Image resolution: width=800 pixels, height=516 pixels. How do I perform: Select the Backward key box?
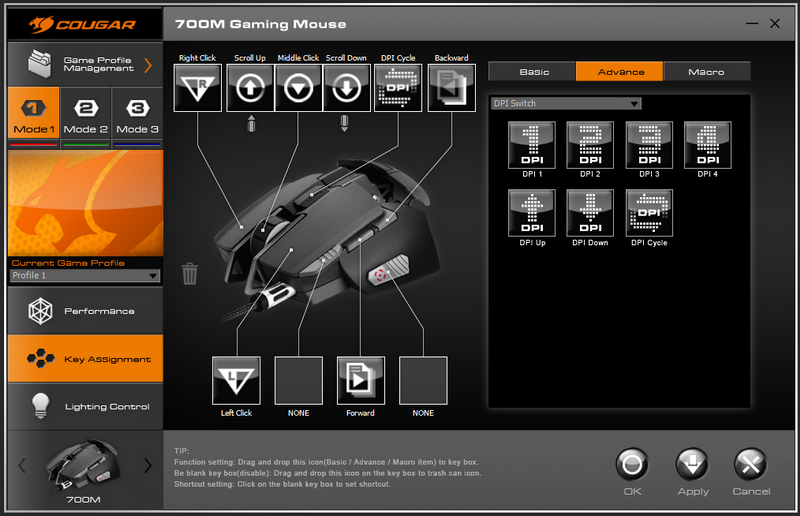tap(452, 88)
